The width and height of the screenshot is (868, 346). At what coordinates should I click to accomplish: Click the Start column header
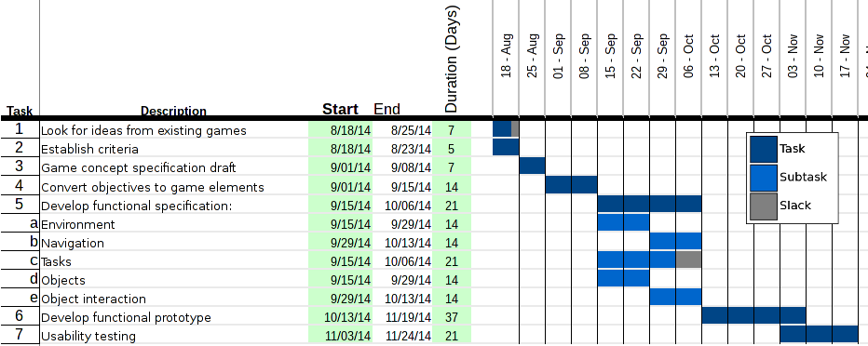pos(340,109)
